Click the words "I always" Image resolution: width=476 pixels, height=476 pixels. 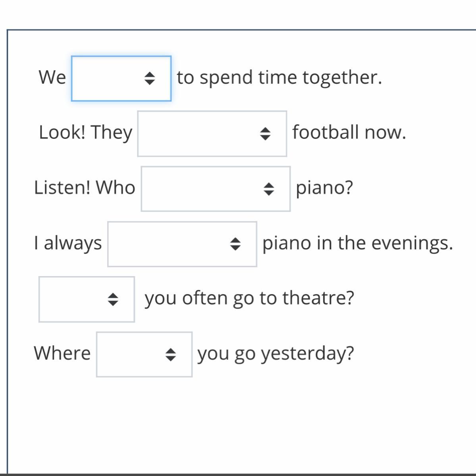(x=68, y=243)
